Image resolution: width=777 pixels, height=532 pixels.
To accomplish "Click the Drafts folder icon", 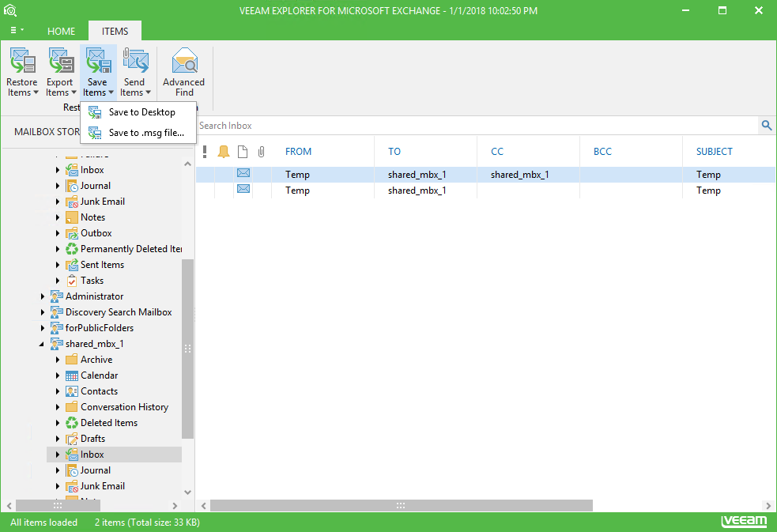I will coord(72,439).
